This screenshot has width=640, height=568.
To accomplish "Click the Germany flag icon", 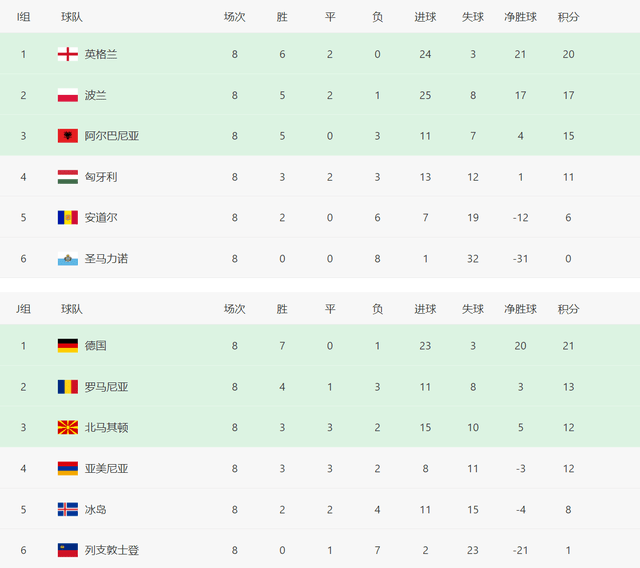I will point(68,346).
